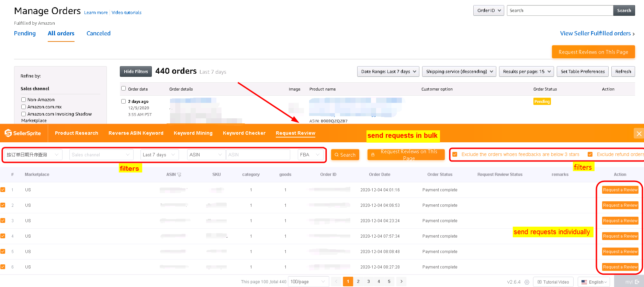Go to page 5 of results
Screen dimensions: 644x287
tap(389, 282)
